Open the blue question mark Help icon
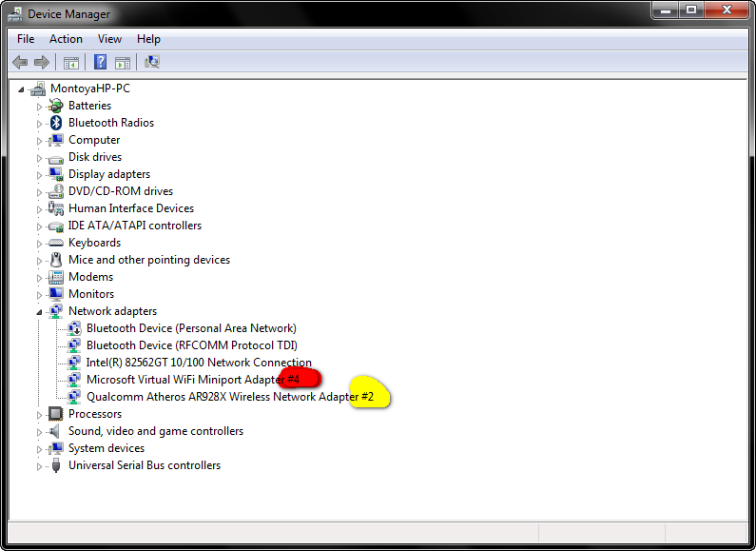The height and width of the screenshot is (551, 756). pos(100,62)
